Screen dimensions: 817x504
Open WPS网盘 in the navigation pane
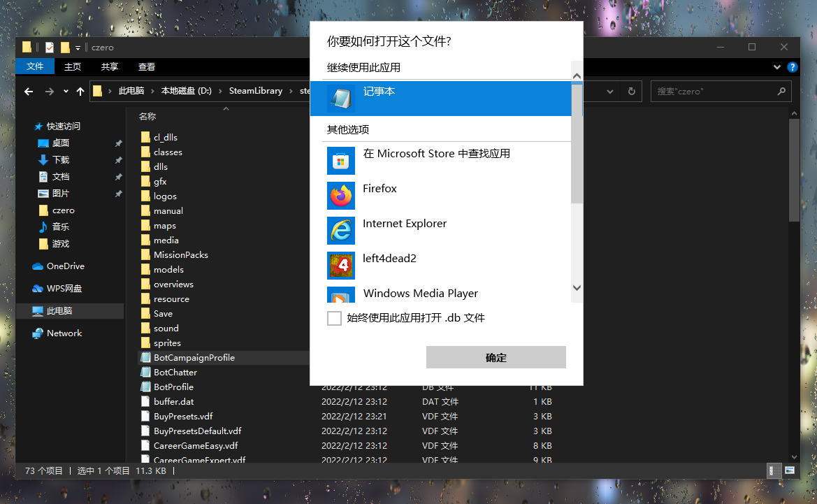click(x=64, y=288)
